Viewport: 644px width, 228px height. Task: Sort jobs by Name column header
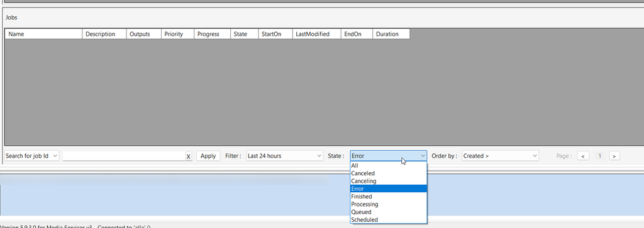pyautogui.click(x=43, y=34)
